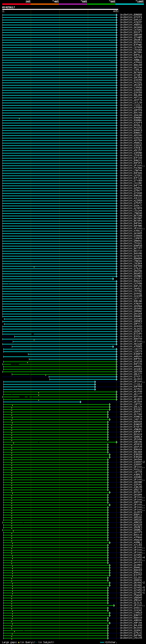Click the UniRef100_B6KK64 label
This screenshot has width=146, height=644.
131,422
